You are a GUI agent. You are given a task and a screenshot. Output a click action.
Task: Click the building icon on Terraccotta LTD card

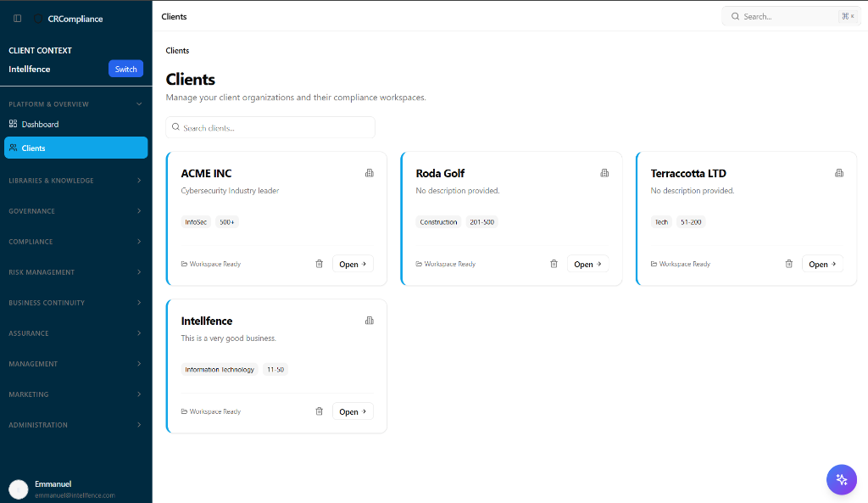pyautogui.click(x=839, y=173)
